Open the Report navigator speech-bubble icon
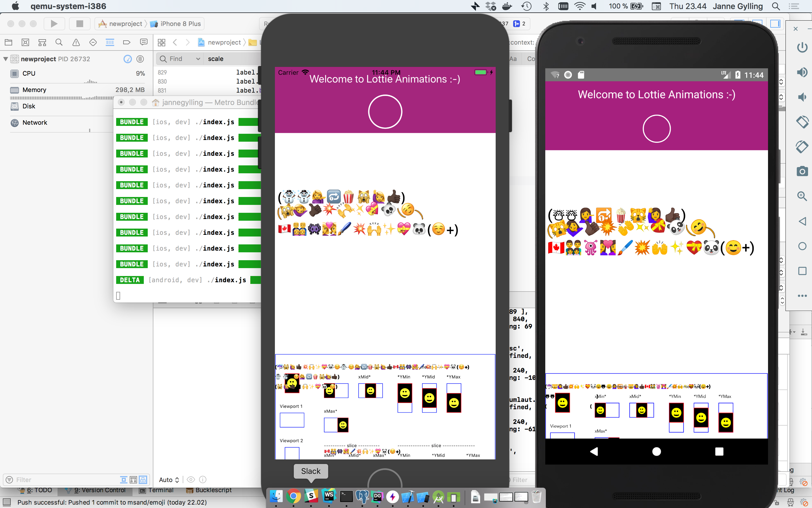The image size is (812, 508). (144, 42)
